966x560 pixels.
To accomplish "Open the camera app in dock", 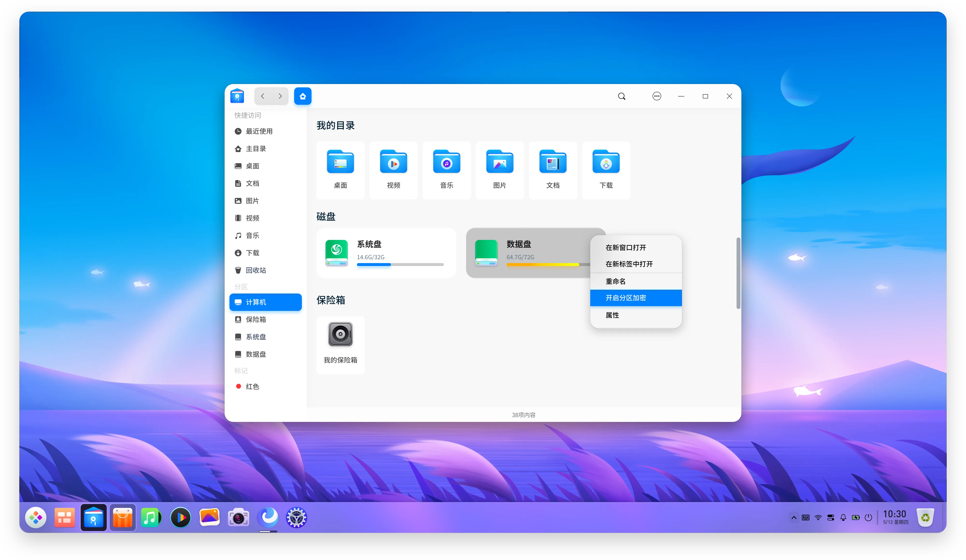I will [x=238, y=518].
